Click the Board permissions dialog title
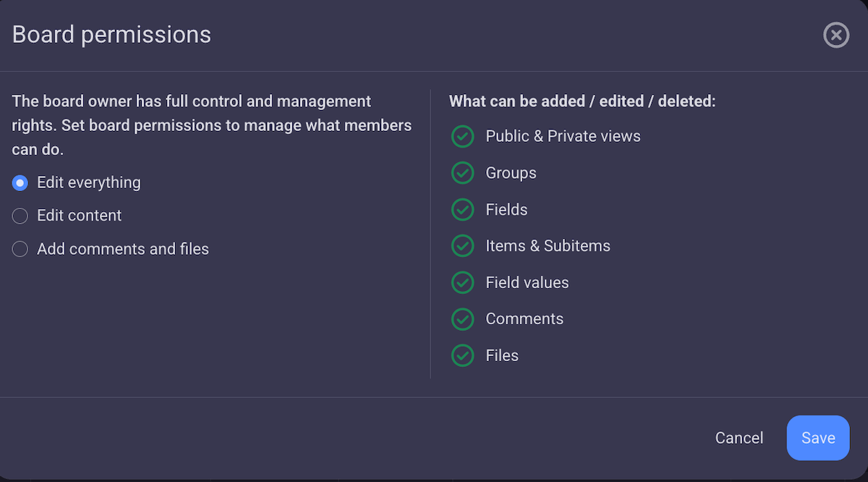The width and height of the screenshot is (868, 482). coord(111,34)
